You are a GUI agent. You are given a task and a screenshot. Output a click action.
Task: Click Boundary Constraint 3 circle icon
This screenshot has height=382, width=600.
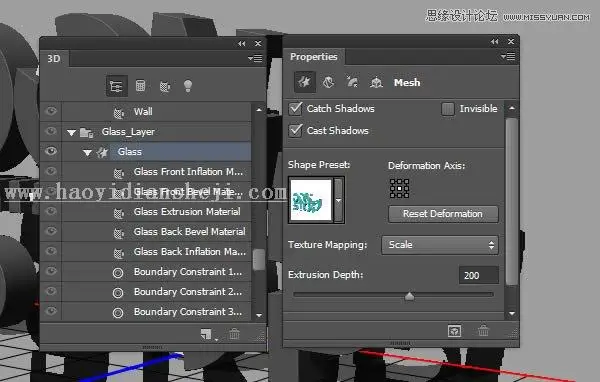tap(118, 313)
